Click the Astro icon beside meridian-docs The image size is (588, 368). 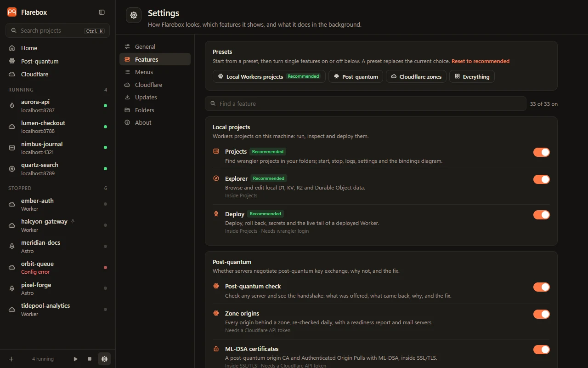point(12,247)
